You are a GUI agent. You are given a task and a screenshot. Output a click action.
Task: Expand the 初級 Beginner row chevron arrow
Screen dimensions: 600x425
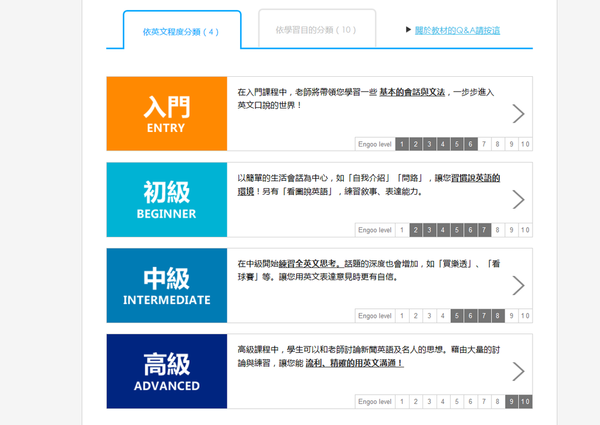[517, 199]
